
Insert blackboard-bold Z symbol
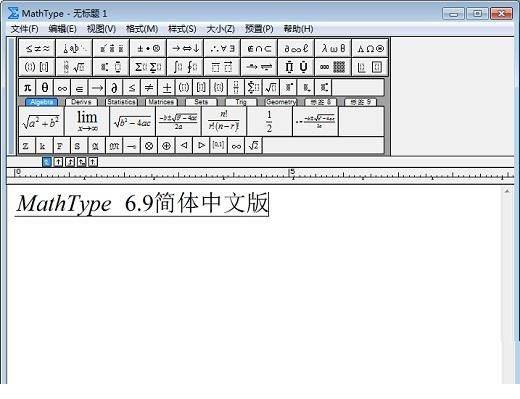point(27,146)
